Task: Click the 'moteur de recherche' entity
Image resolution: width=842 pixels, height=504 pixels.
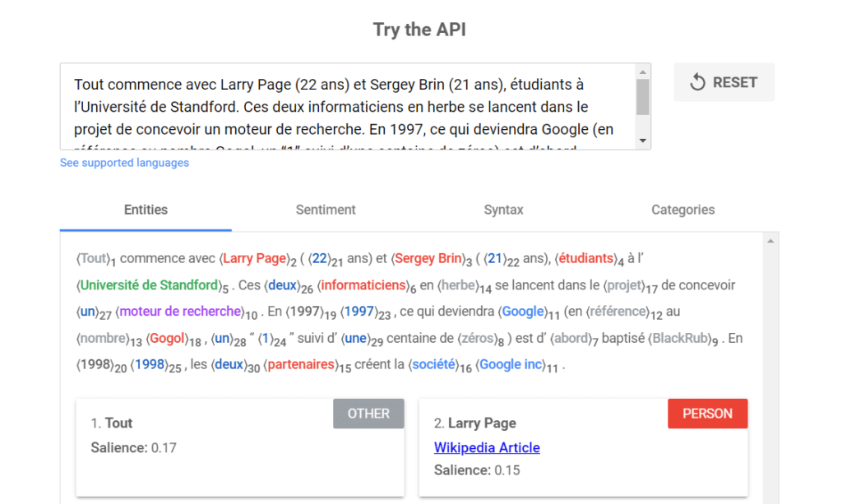Action: point(180,312)
